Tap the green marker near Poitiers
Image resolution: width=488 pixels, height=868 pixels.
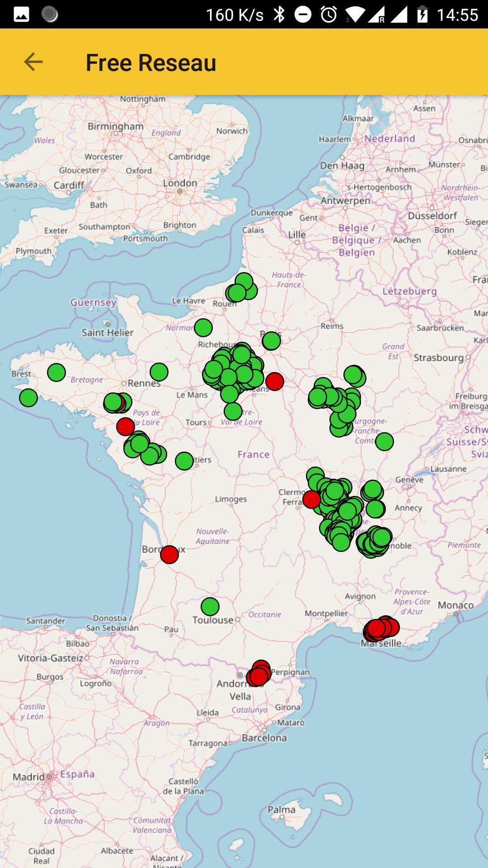(x=184, y=461)
